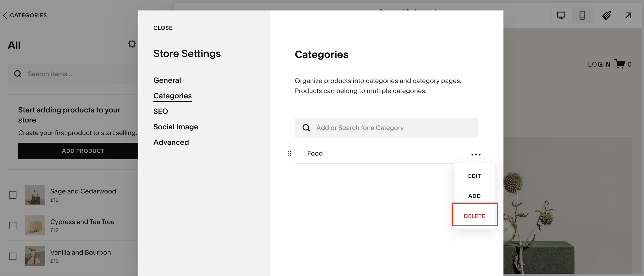Check the Vanilla and Bourbon checkbox
644x276 pixels.
[x=13, y=256]
